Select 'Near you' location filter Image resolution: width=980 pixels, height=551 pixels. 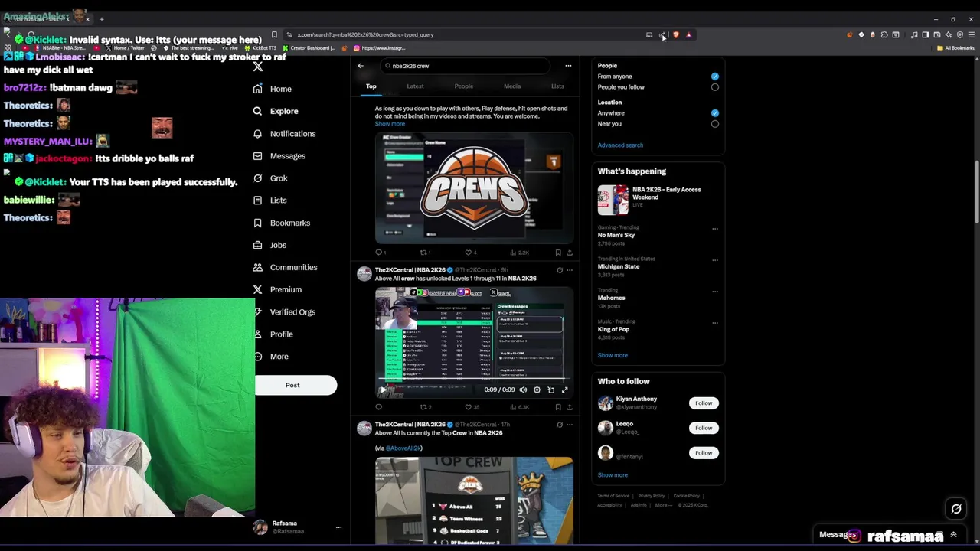pos(715,124)
